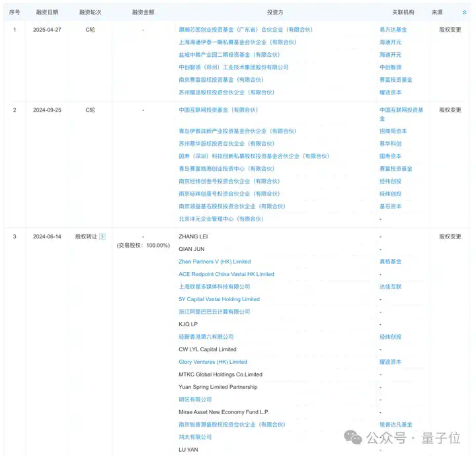Collapse table with double-chevron icon in header

(464, 13)
